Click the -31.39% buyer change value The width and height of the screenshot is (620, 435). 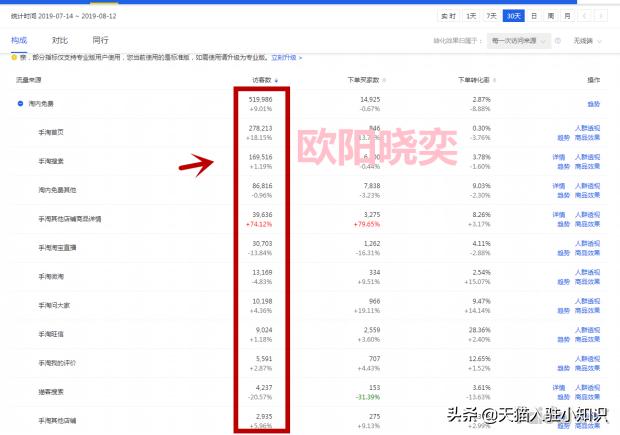pos(368,397)
